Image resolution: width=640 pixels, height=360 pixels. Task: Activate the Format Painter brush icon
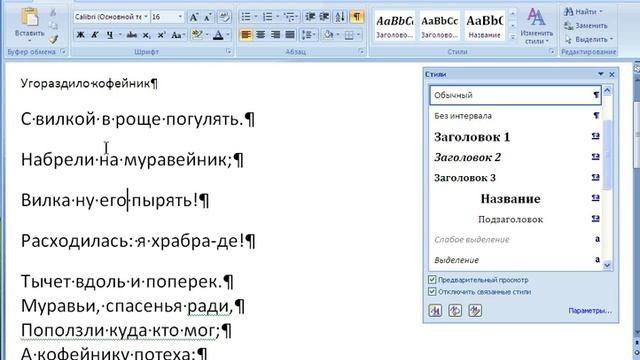pos(53,39)
